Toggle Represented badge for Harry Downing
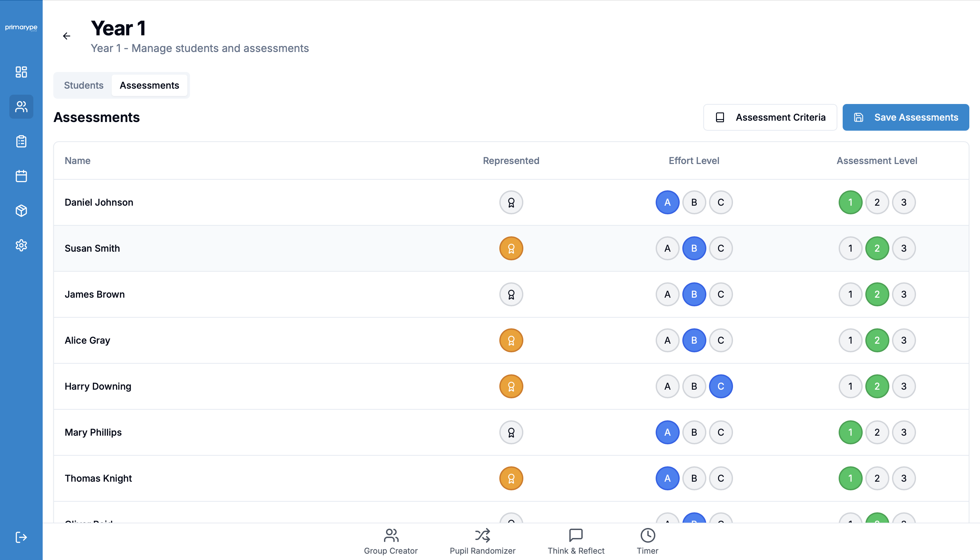This screenshot has width=980, height=560. pos(511,386)
